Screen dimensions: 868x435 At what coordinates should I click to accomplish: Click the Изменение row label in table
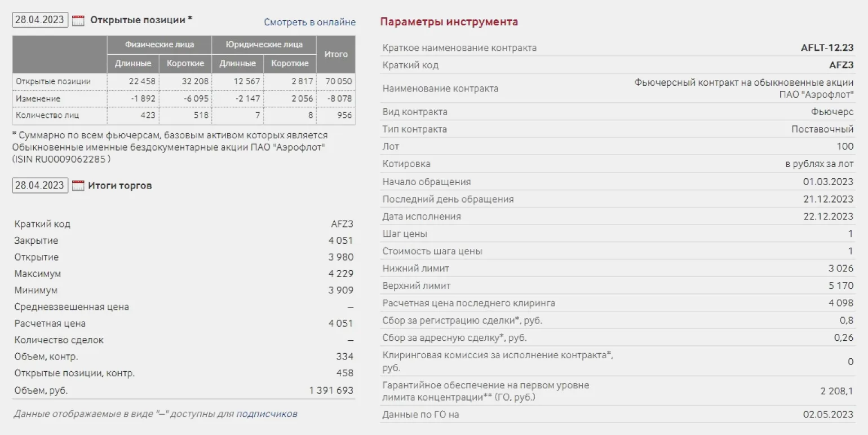coord(38,98)
